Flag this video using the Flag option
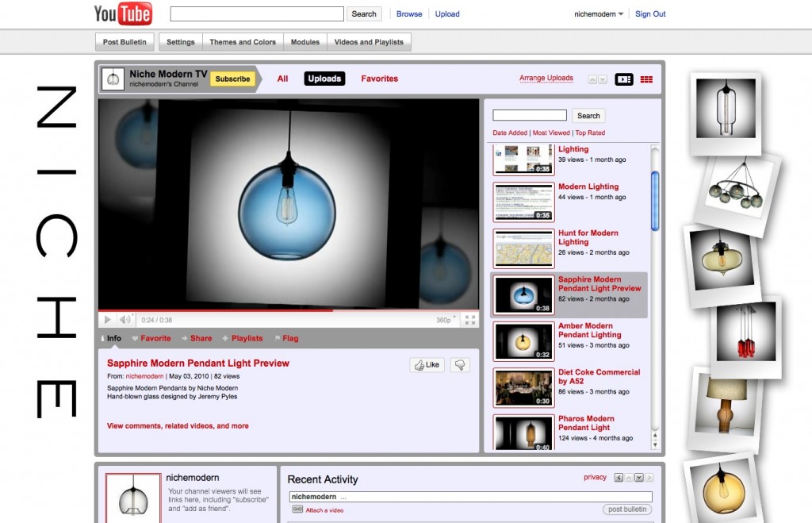 pos(290,338)
